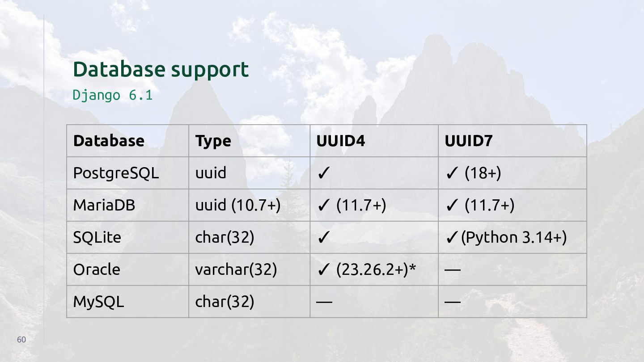Screen dimensions: 644x362
Task: Click the Oracle UUID7 dash
Action: (x=453, y=269)
